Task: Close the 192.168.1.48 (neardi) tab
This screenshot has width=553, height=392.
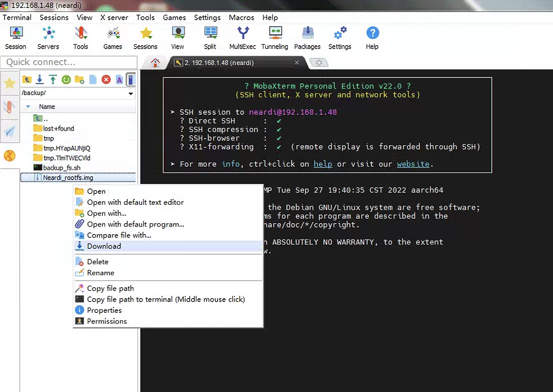Action: pyautogui.click(x=297, y=62)
